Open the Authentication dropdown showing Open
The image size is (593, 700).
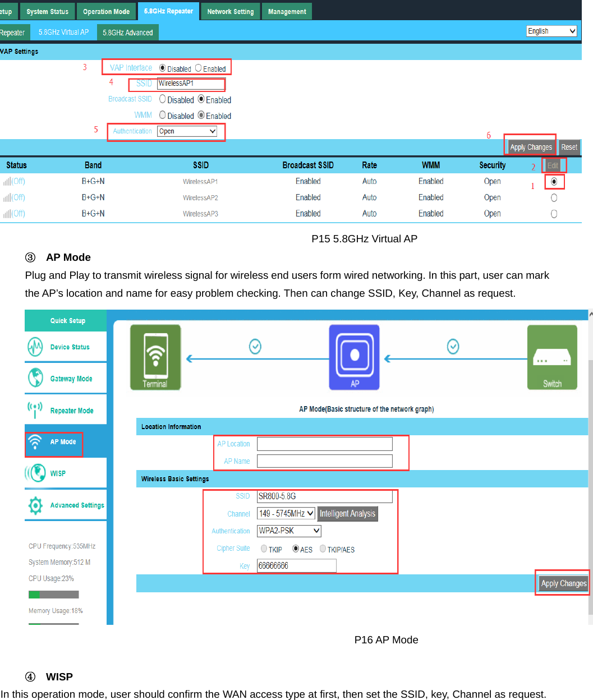[187, 131]
